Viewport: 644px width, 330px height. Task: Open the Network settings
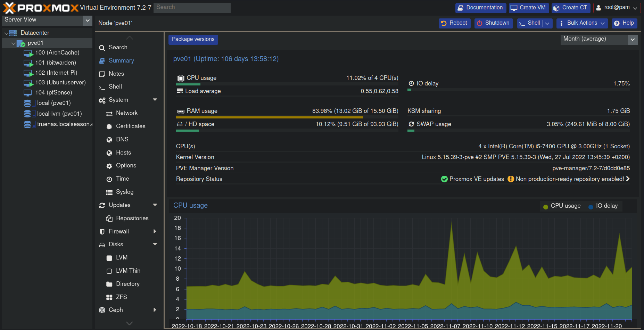click(127, 113)
